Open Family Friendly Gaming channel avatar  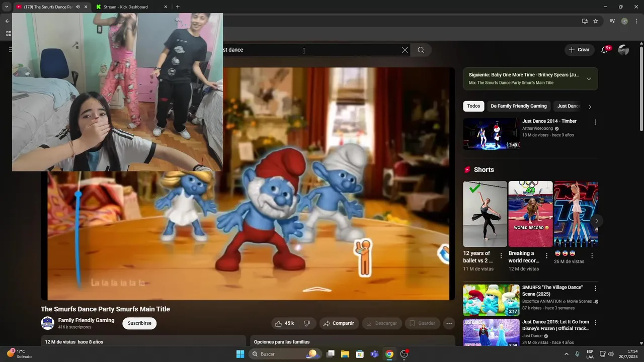coord(48,323)
